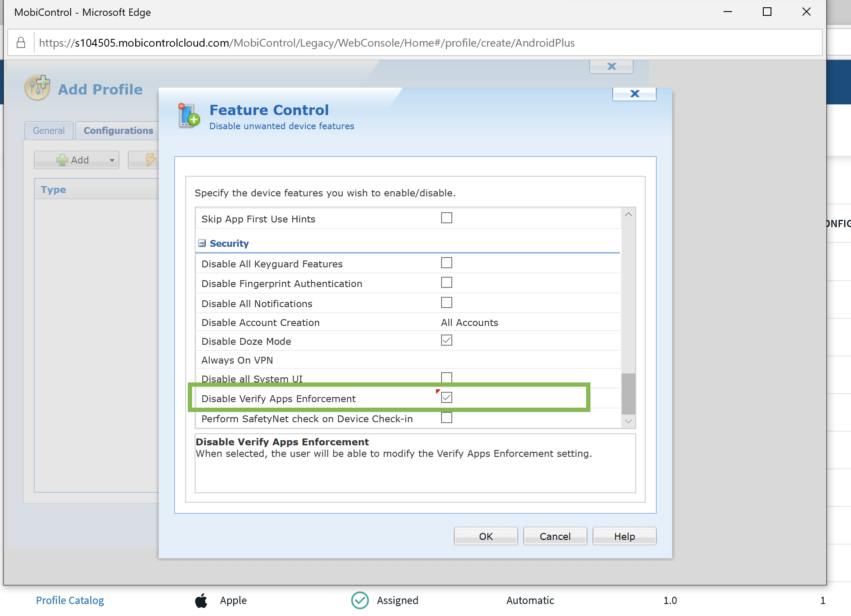Click the Apple platform label

click(x=233, y=600)
